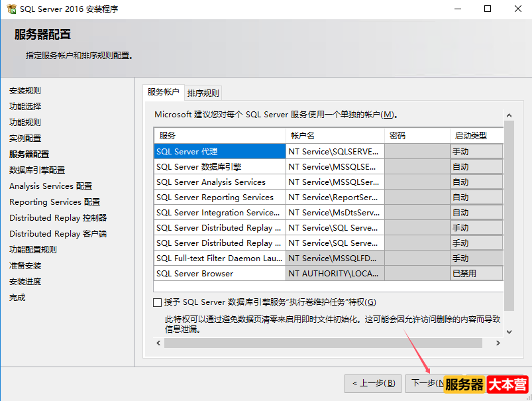This screenshot has width=532, height=401.
Task: Change startup type for SQL Server Browser
Action: click(x=475, y=273)
